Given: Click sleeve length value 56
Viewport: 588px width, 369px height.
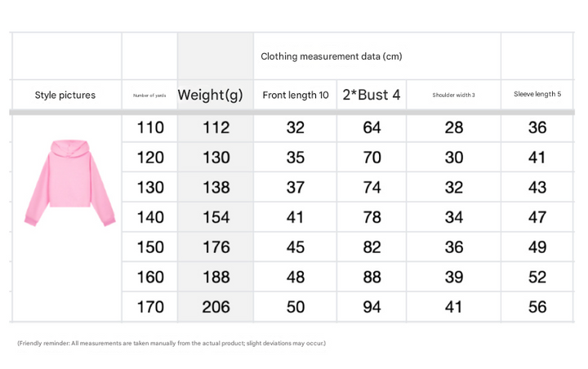Looking at the screenshot, I should coord(537,308).
